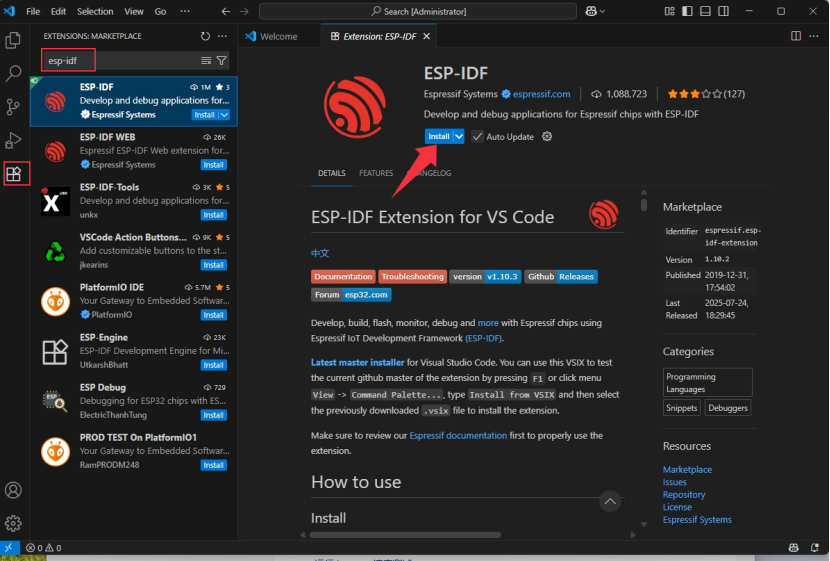The height and width of the screenshot is (561, 830).
Task: Close the Extension: ESP-IDF tab
Action: 427,36
